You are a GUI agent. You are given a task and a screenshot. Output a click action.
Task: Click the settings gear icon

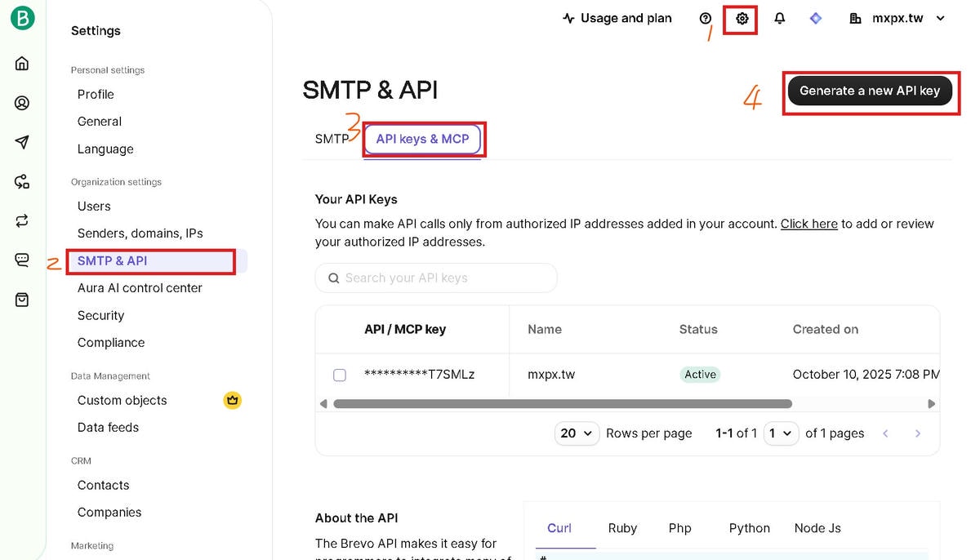tap(742, 18)
